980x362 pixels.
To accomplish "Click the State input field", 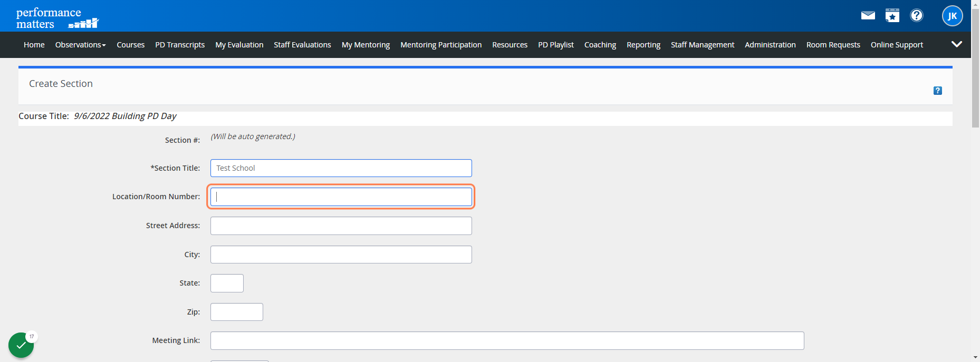I will 227,283.
